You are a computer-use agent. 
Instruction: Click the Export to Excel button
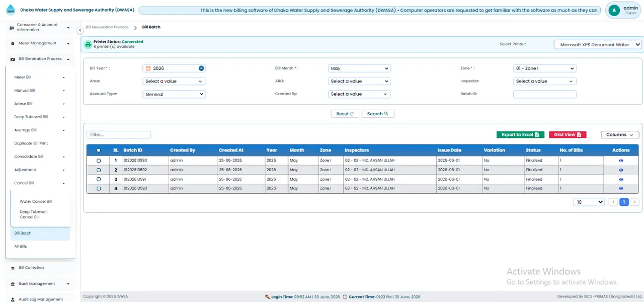point(520,135)
